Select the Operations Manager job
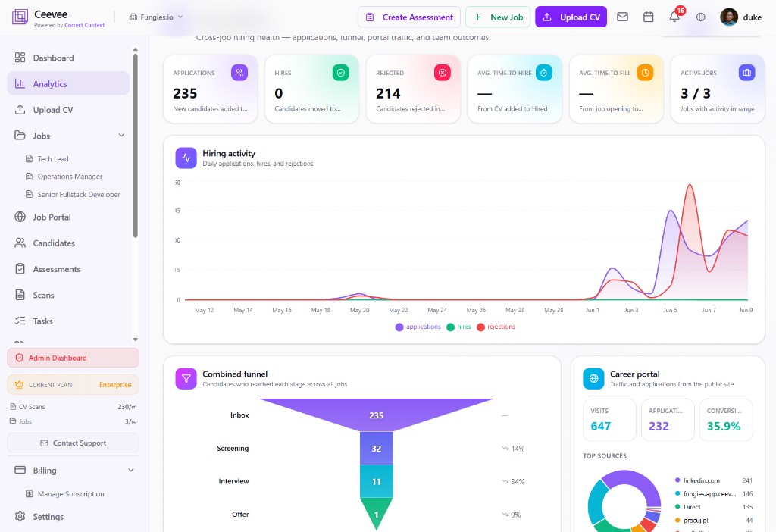 [x=70, y=176]
